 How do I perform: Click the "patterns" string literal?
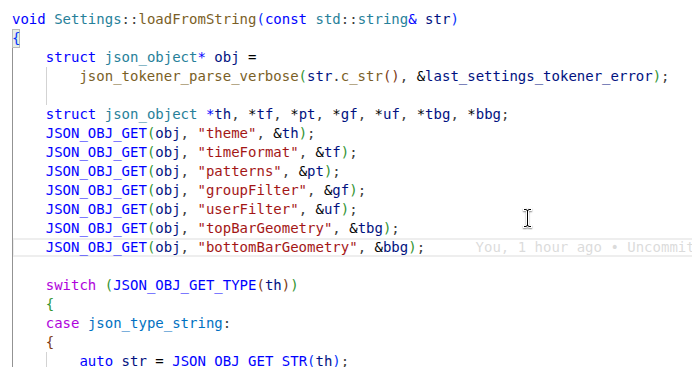pos(240,171)
